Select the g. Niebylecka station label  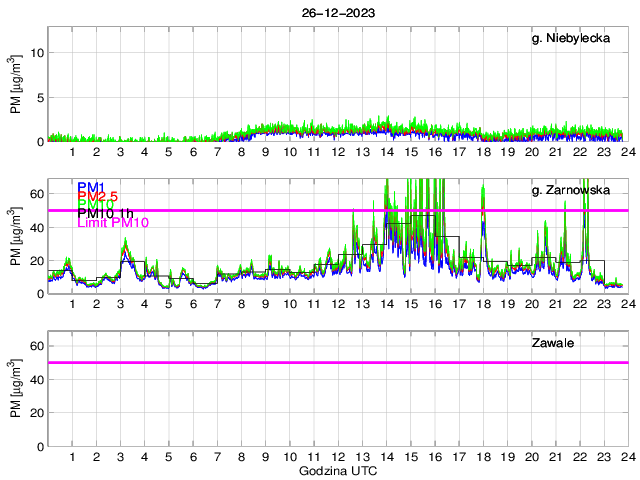[570, 38]
